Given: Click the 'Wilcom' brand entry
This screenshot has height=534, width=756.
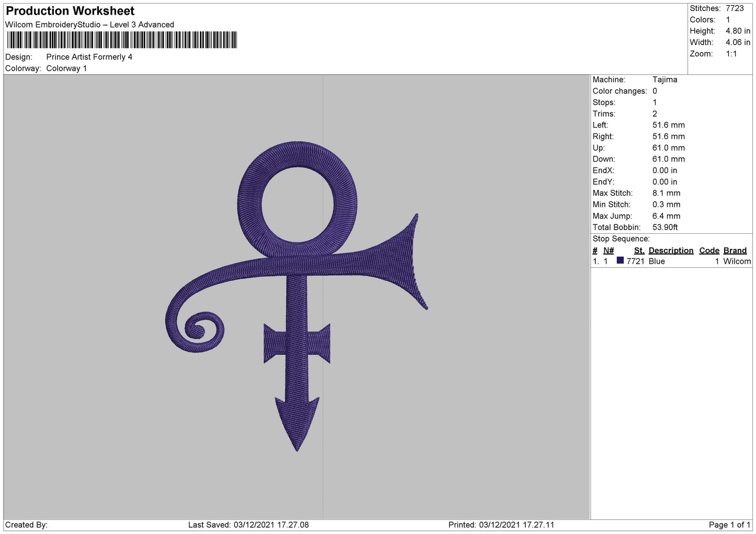Looking at the screenshot, I should 737,262.
